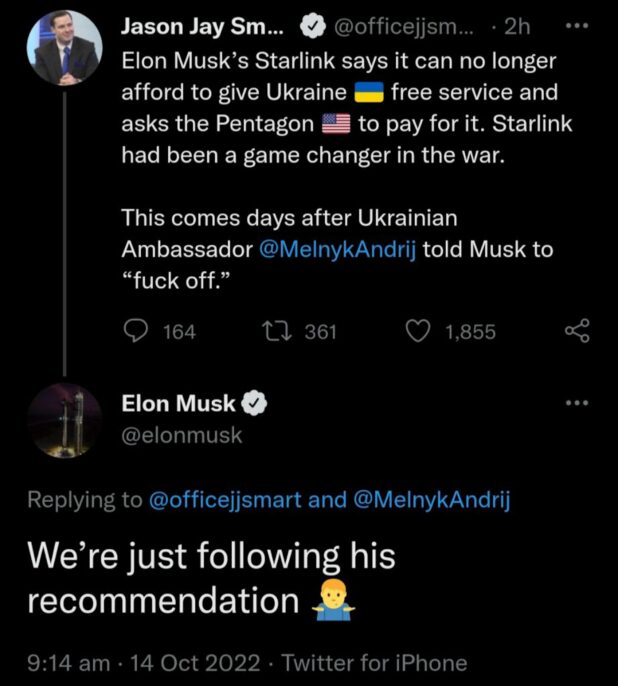Open Jason Jay Smart's profile picture
The image size is (618, 686).
tap(65, 48)
